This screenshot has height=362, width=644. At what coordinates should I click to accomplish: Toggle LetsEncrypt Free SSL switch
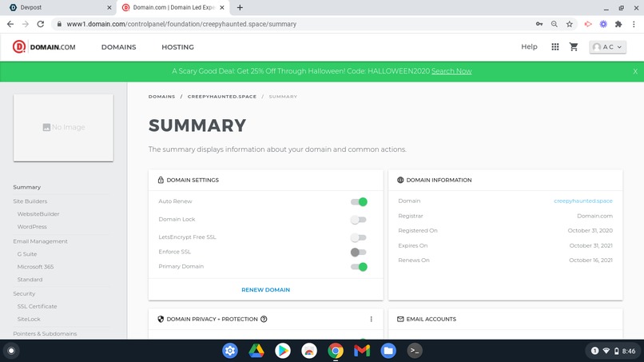[359, 237]
